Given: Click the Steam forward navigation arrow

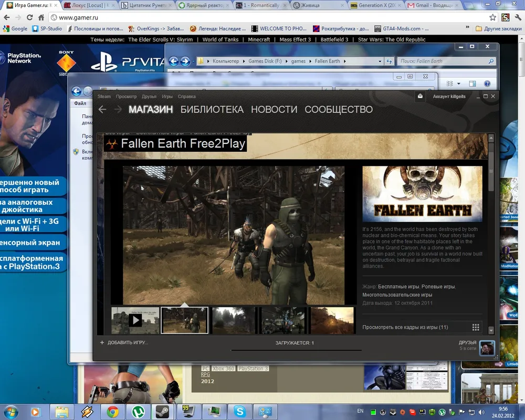Looking at the screenshot, I should click(118, 109).
